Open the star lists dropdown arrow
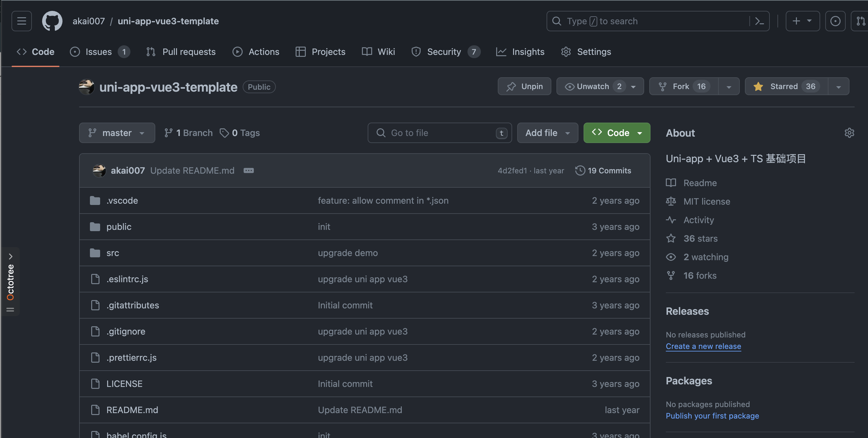This screenshot has width=868, height=438. [x=838, y=87]
